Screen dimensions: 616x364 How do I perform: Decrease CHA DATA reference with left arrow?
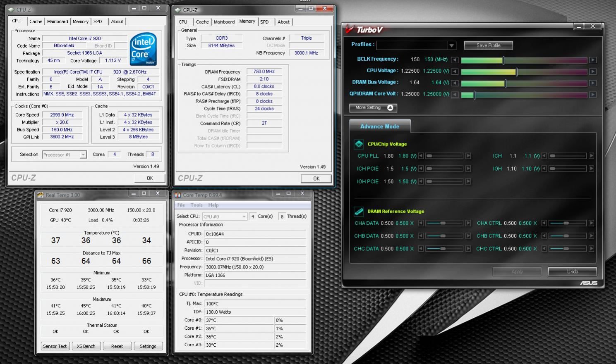pyautogui.click(x=421, y=223)
